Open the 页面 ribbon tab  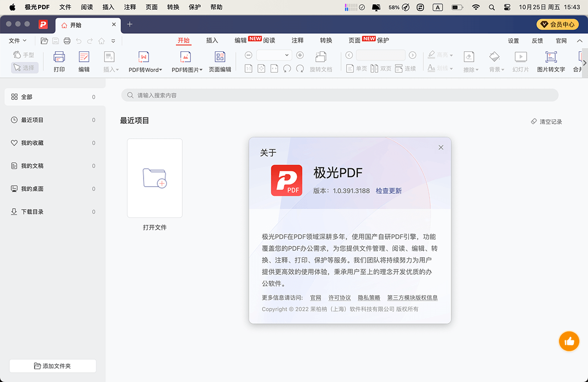354,41
